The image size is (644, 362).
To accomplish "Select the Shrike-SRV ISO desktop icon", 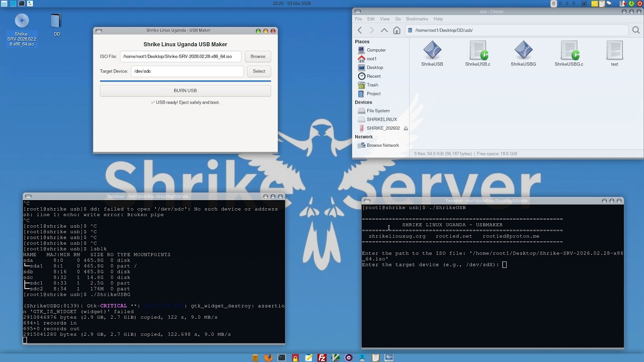I will [x=22, y=30].
